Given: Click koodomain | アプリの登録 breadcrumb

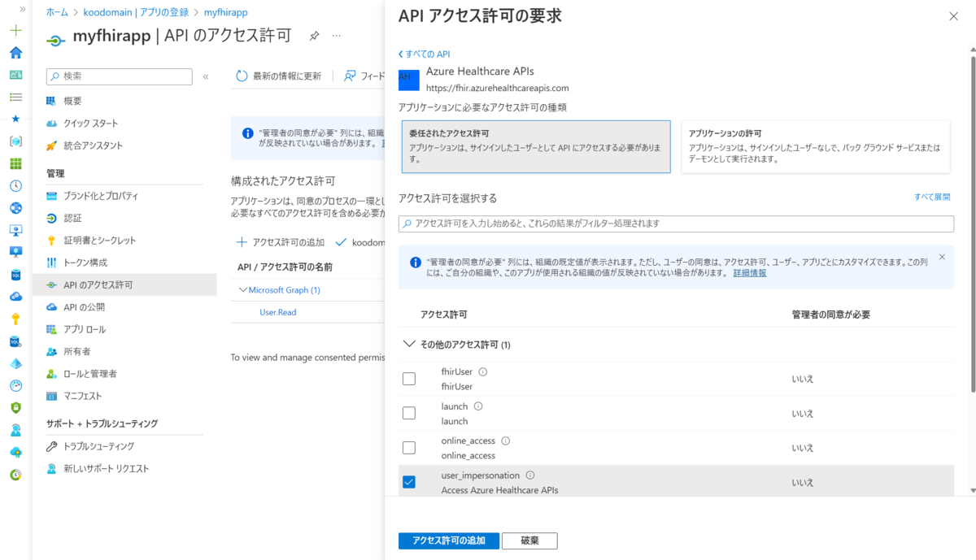Looking at the screenshot, I should [136, 12].
